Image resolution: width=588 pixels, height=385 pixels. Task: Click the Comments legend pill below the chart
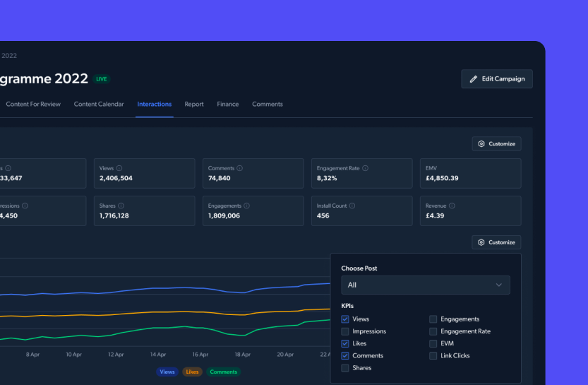(x=224, y=372)
